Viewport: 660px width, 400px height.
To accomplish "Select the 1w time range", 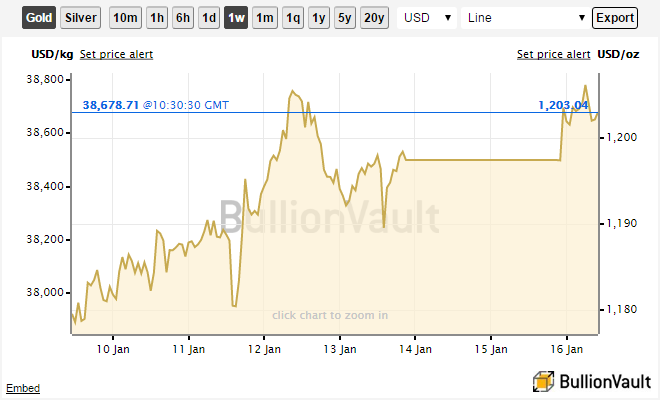I will pos(236,18).
